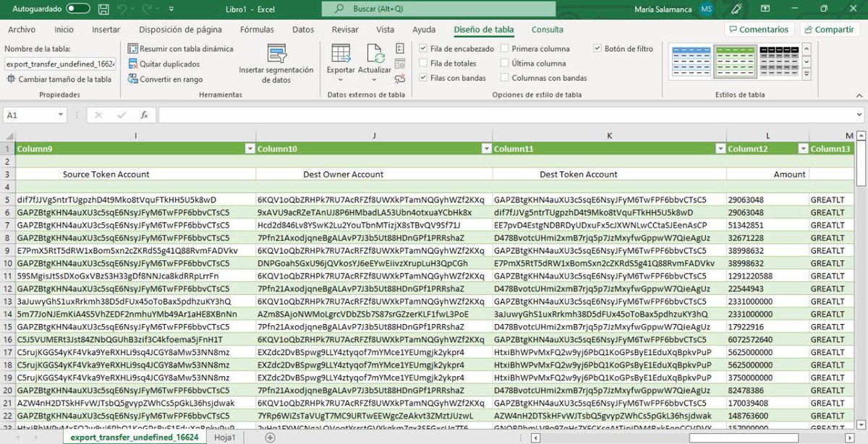Screen dimensions: 868x444
Task: Click the Guardar icon in quick access toolbar
Action: tap(103, 8)
